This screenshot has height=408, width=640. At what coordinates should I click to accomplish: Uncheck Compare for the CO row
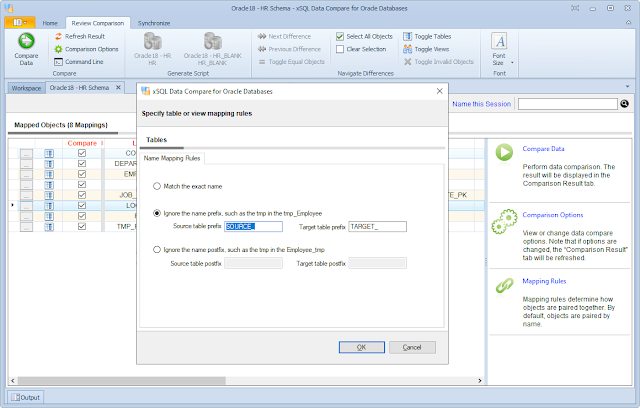[82, 153]
